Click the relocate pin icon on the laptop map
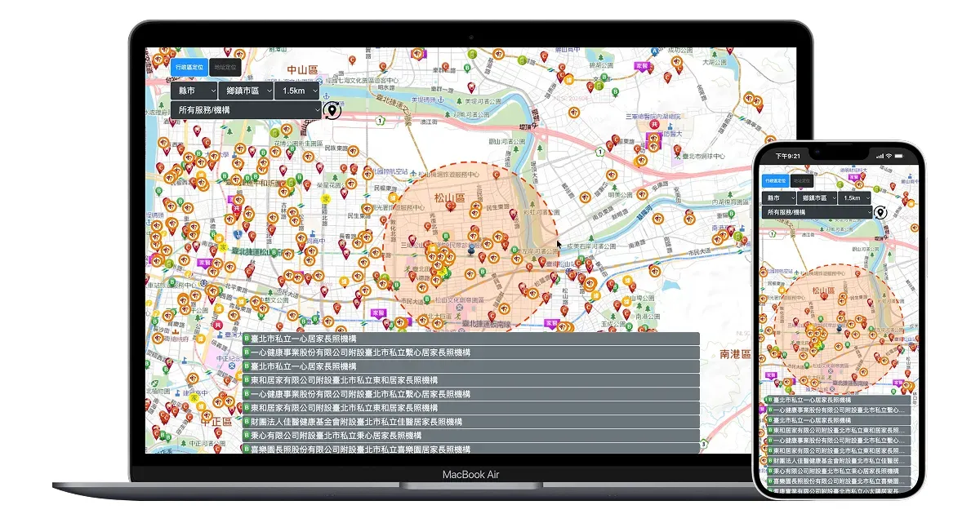 [332, 109]
